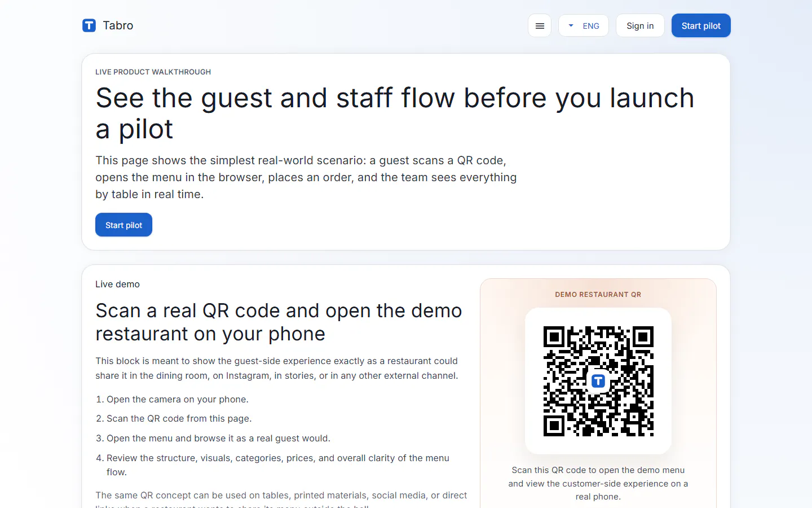
Task: Click the Tabro logo icon
Action: [89, 25]
